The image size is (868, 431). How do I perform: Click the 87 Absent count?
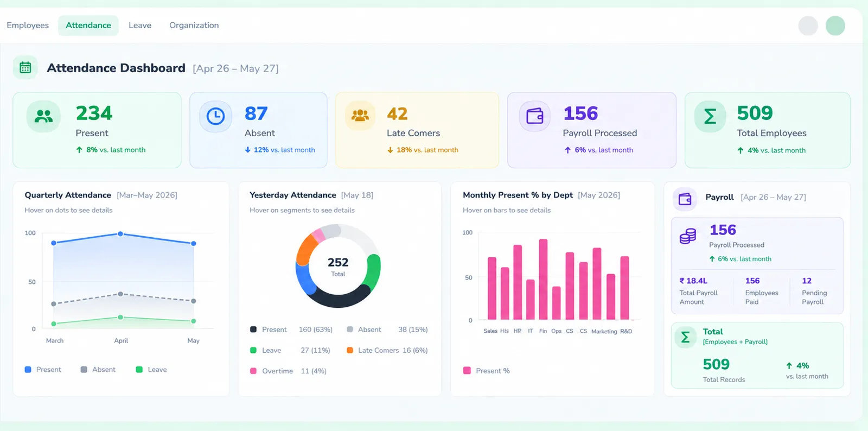point(256,113)
